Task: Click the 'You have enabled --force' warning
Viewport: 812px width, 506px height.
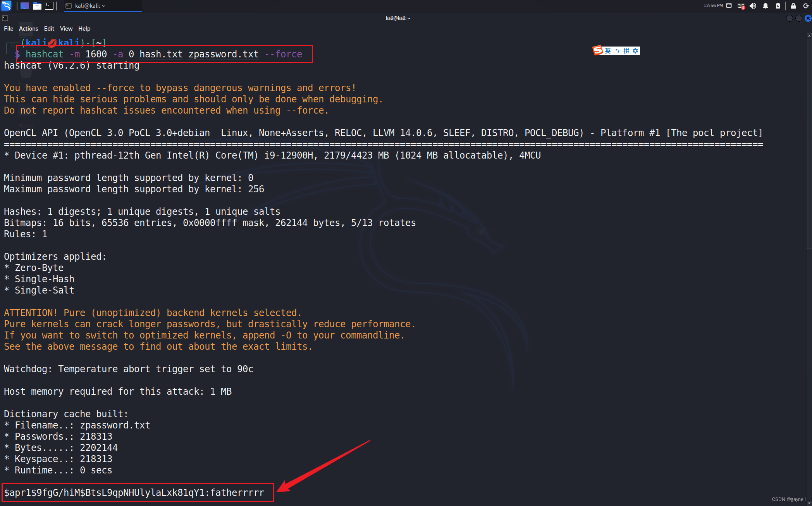Action: 180,88
